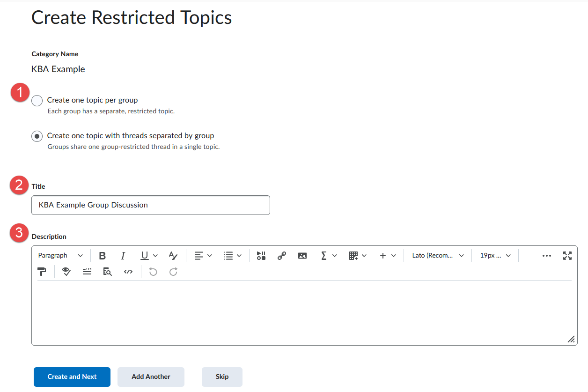The width and height of the screenshot is (588, 392).
Task: Open the format painter tool
Action: (x=42, y=272)
